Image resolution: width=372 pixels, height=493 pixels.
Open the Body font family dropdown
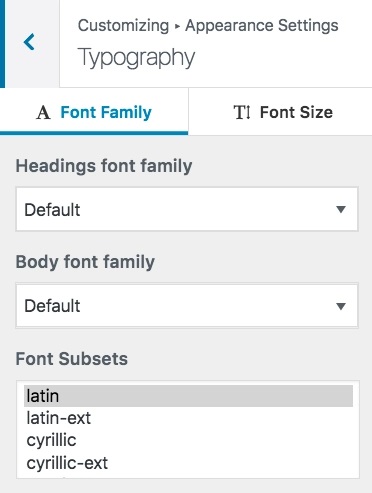[x=187, y=305]
